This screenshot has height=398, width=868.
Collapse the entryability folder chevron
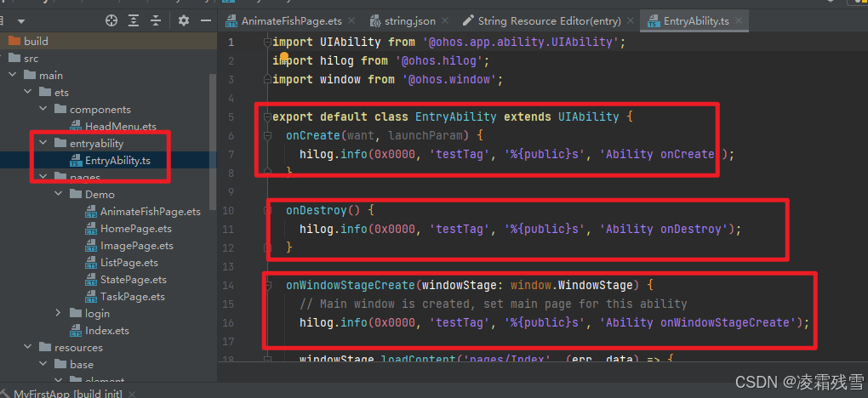(43, 144)
